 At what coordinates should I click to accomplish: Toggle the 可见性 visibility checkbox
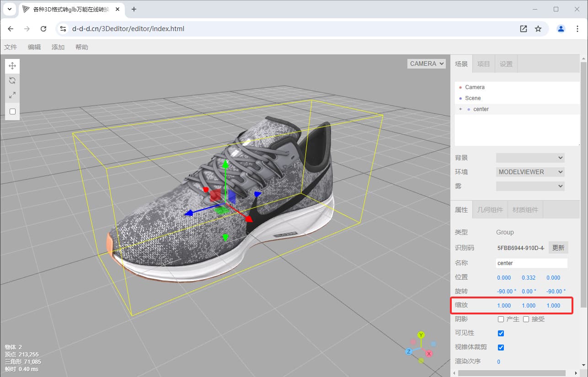(x=501, y=333)
